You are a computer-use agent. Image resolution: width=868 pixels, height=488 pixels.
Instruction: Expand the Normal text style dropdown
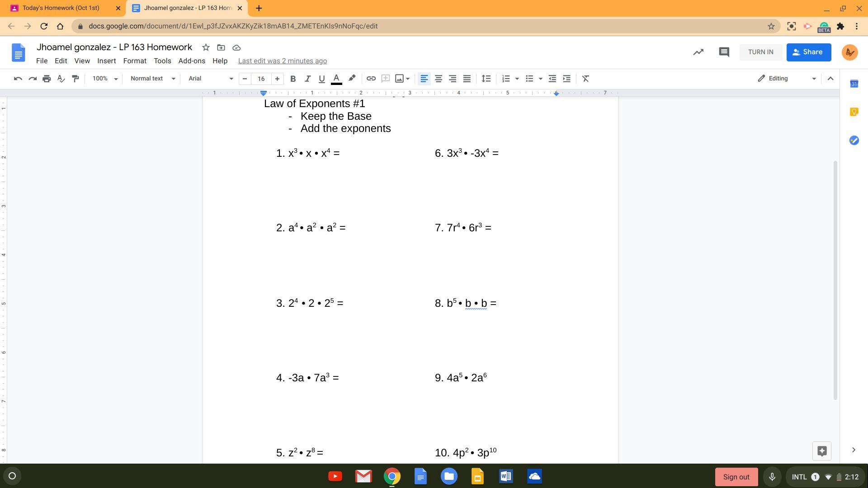coord(153,79)
